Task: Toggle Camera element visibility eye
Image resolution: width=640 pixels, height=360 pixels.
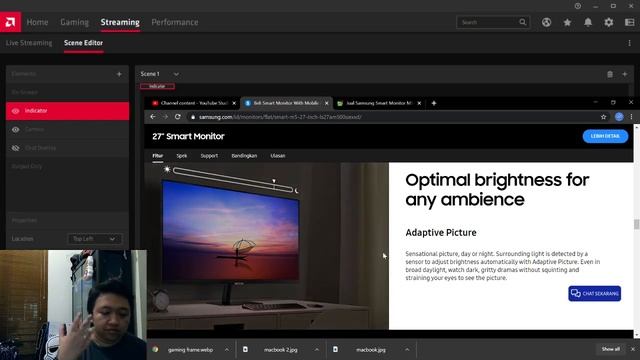Action: 16,129
